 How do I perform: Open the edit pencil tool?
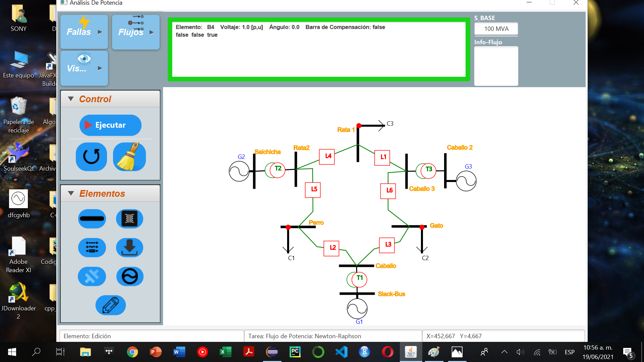click(110, 305)
